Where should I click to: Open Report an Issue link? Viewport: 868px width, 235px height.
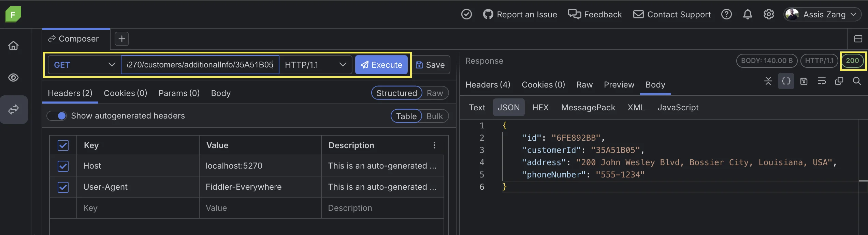click(520, 14)
